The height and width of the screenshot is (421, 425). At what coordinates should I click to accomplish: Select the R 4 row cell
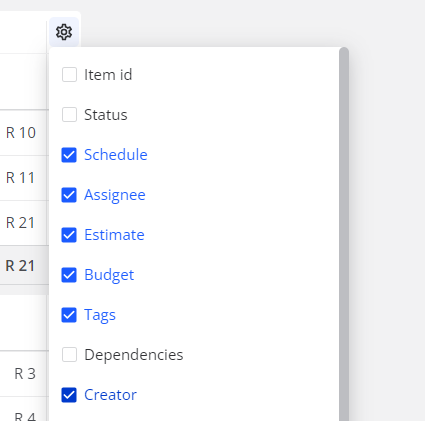(x=25, y=415)
